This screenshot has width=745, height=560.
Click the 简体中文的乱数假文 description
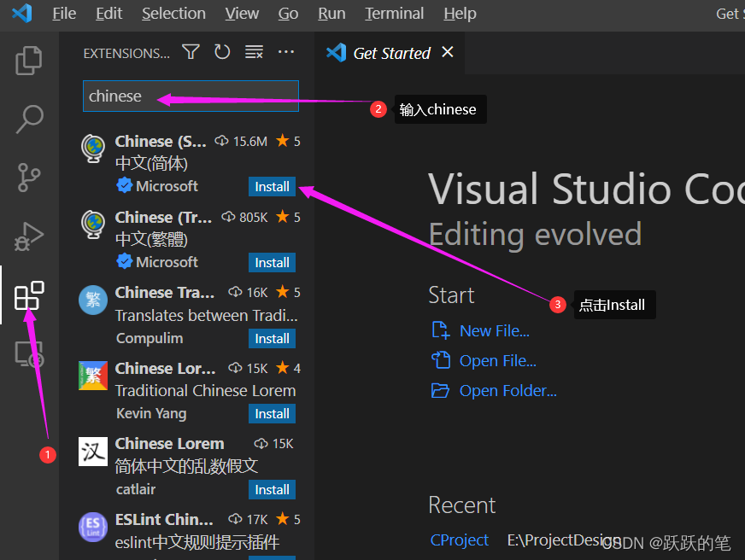pyautogui.click(x=186, y=466)
